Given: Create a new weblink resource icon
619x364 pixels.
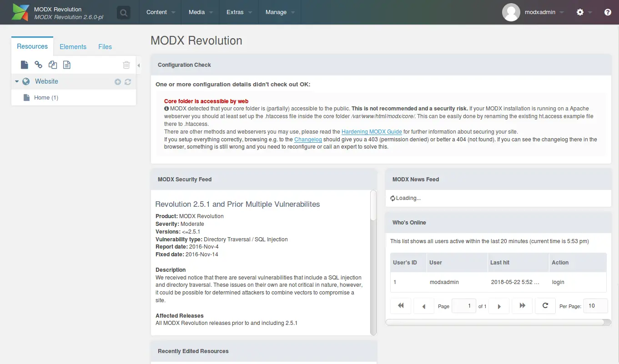Looking at the screenshot, I should 39,65.
